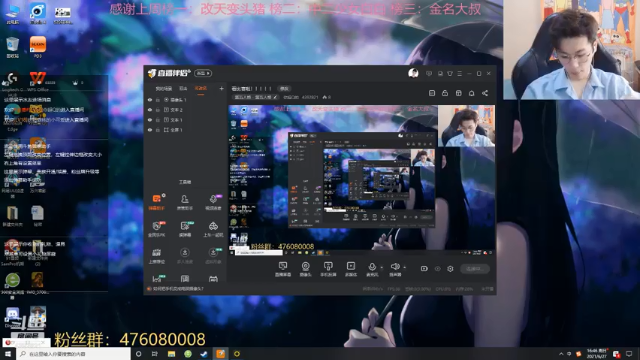
Task: Hide the 文本 1 layer with its eye
Action: click(150, 120)
